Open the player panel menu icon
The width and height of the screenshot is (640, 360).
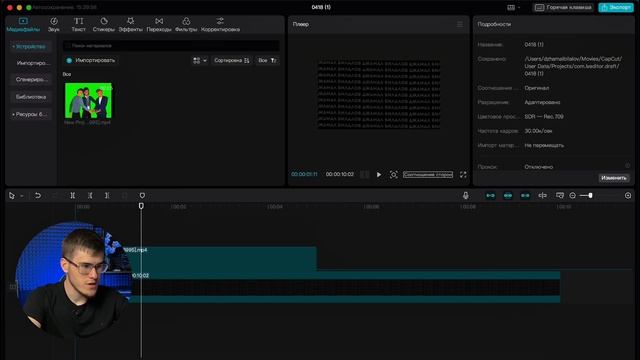pos(460,24)
